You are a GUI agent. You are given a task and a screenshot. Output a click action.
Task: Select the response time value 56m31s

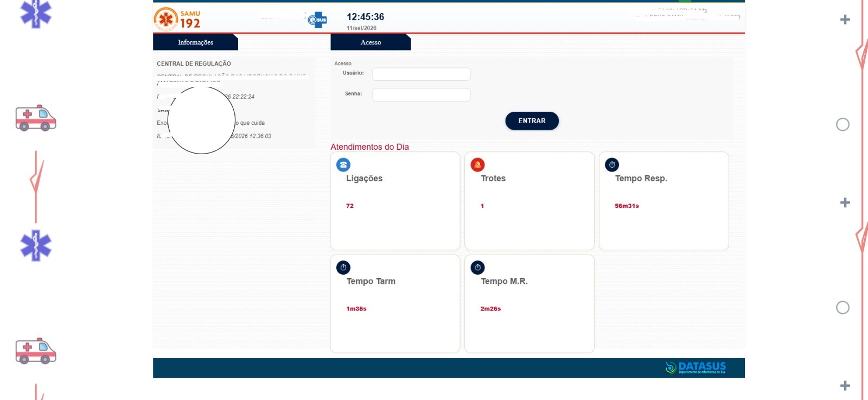627,206
